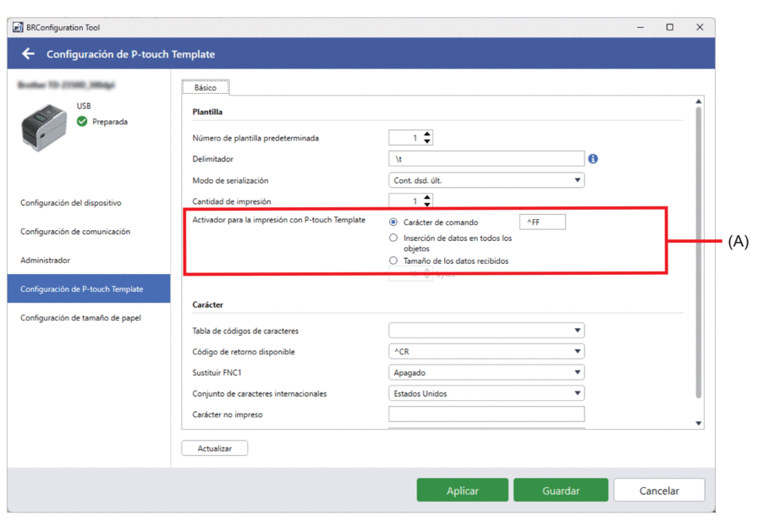Click the Actualizar button
This screenshot has width=758, height=532.
click(x=215, y=448)
